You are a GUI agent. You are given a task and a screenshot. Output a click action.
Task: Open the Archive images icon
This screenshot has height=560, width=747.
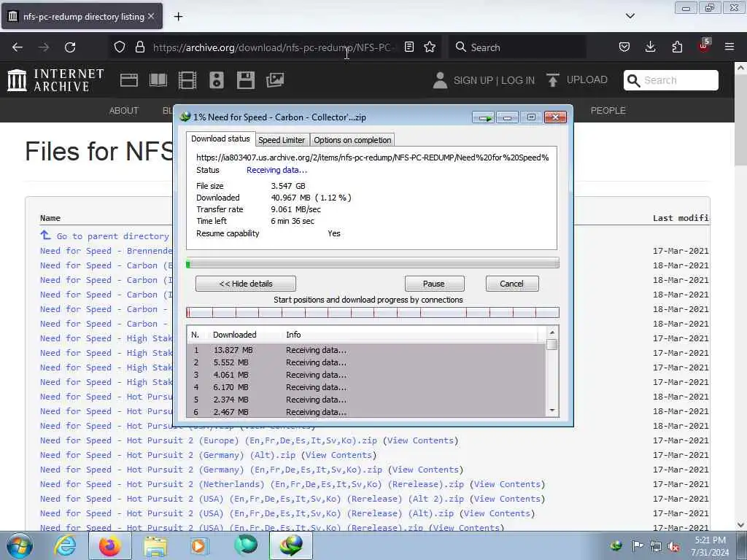coord(275,80)
